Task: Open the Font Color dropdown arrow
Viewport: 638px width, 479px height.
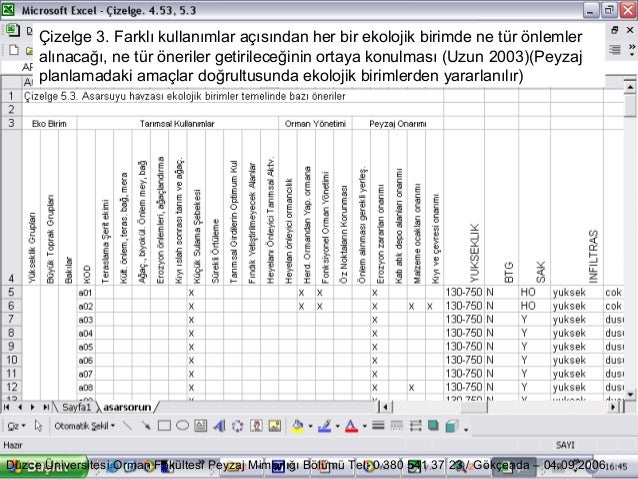Action: pos(365,427)
